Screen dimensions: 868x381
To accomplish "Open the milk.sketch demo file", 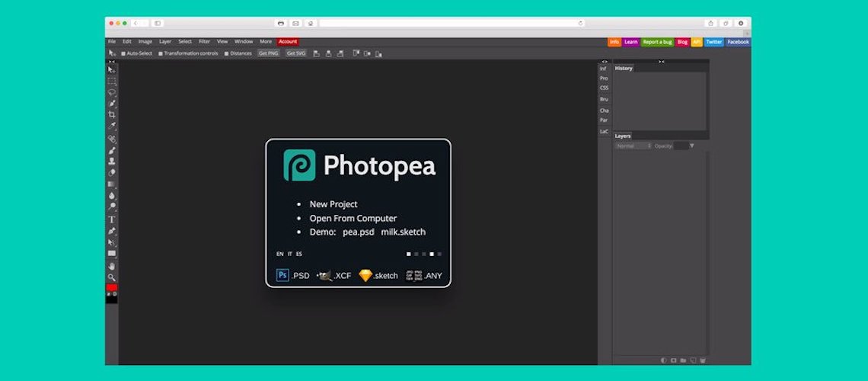I will point(403,232).
